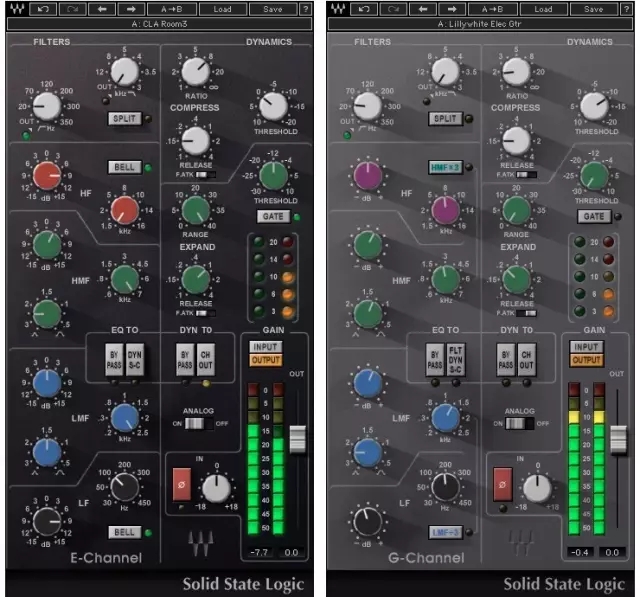Viewport: 640px width, 597px height.
Task: Open E-Channel Load menu
Action: 222,9
